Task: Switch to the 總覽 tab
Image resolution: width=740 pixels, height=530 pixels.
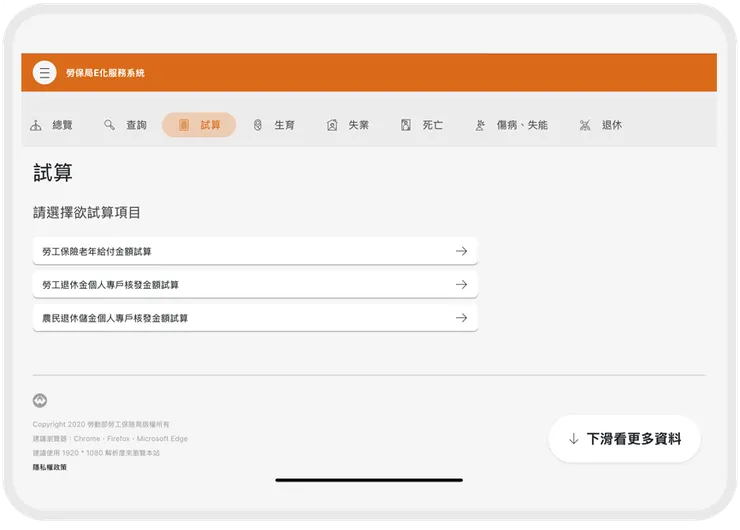Action: pyautogui.click(x=51, y=125)
